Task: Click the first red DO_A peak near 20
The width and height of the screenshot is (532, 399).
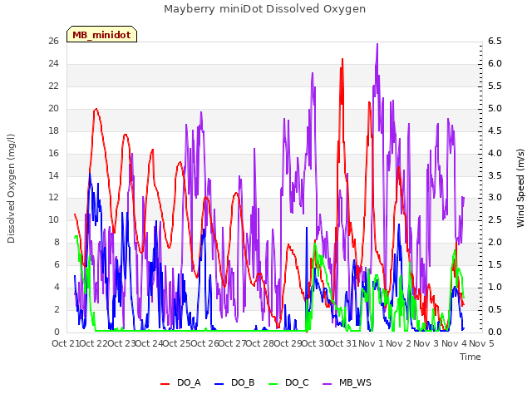Action: click(x=96, y=109)
